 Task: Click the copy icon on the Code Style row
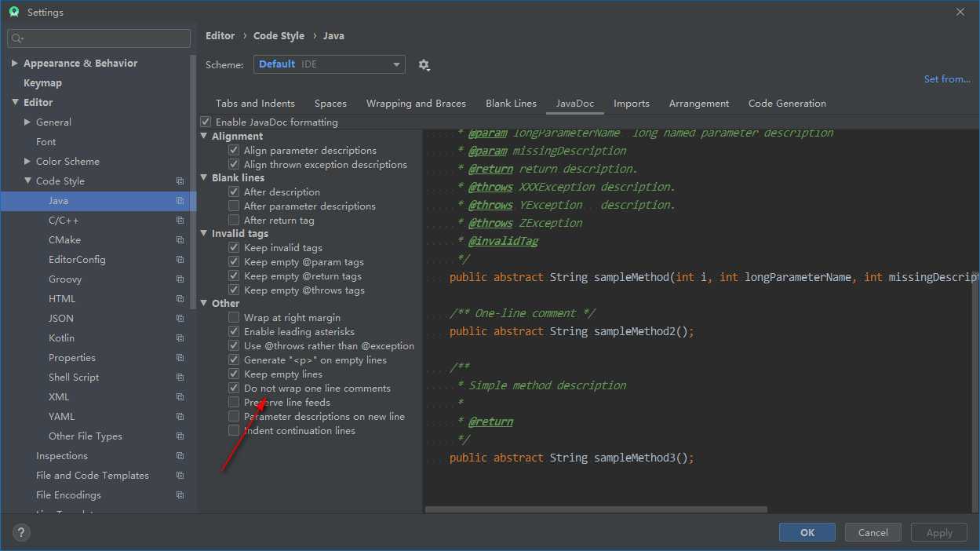tap(180, 181)
